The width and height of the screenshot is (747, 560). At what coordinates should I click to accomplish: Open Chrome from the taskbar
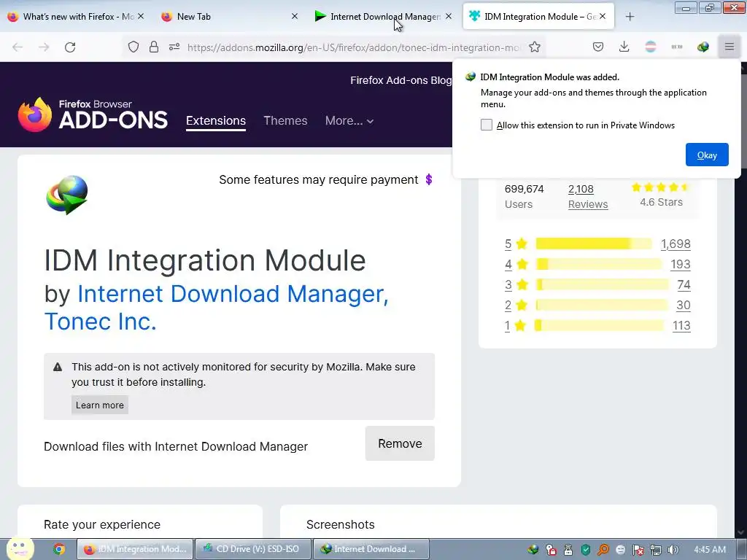(x=59, y=549)
